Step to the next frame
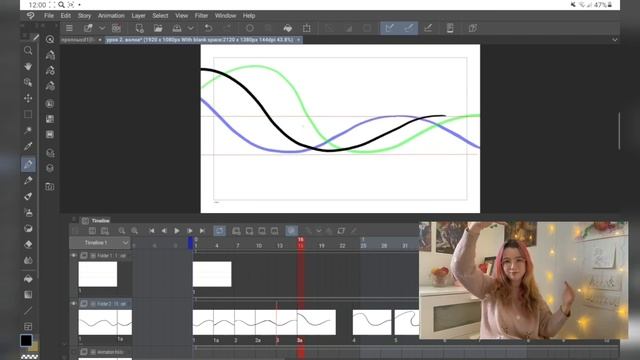Screen dimensions: 640x360 (189, 231)
